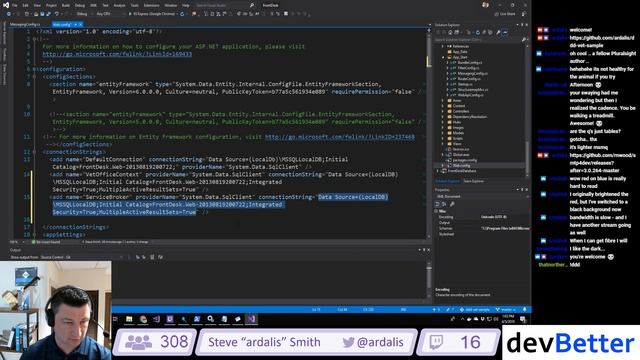Close the Web.config editor tab
The width and height of the screenshot is (640, 360).
80,24
